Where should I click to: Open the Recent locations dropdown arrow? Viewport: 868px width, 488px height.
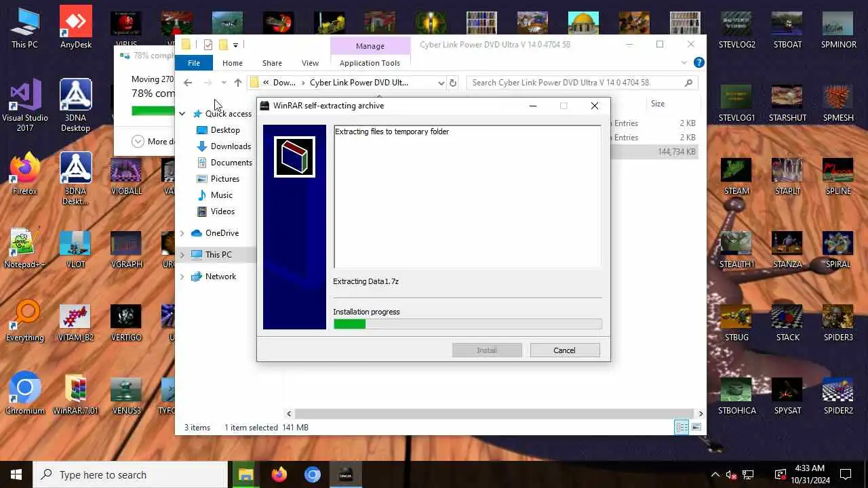coord(224,83)
